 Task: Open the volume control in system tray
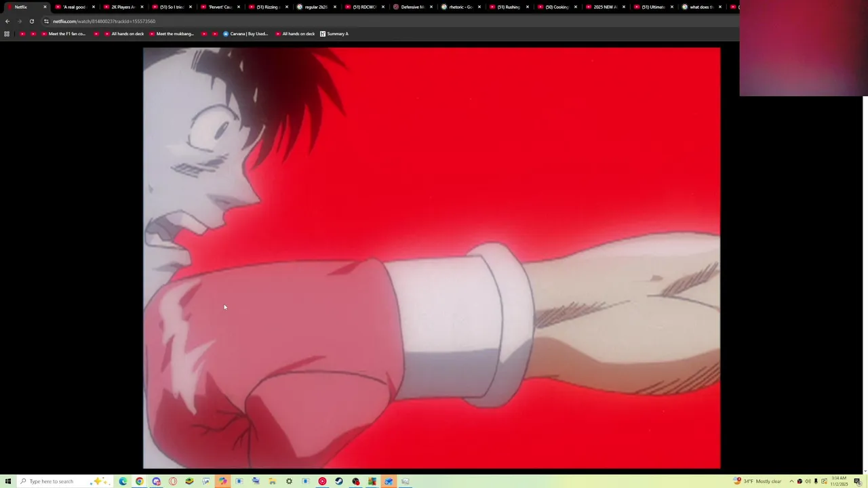808,481
